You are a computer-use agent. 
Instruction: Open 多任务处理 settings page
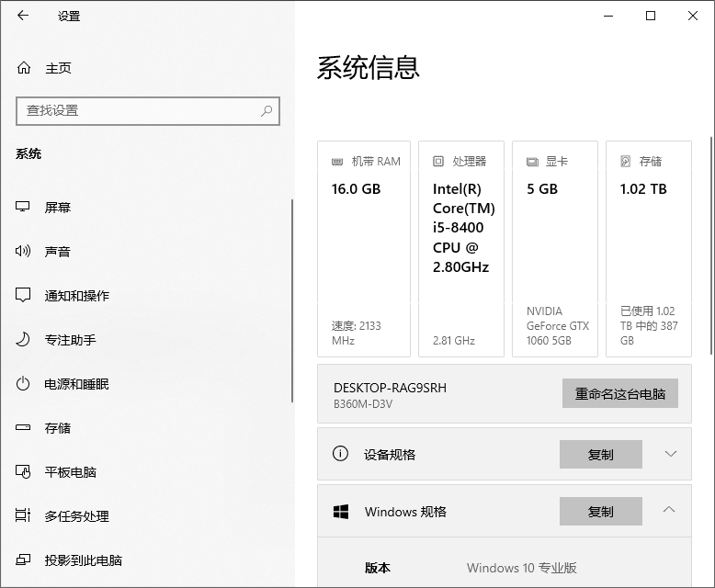click(x=76, y=516)
